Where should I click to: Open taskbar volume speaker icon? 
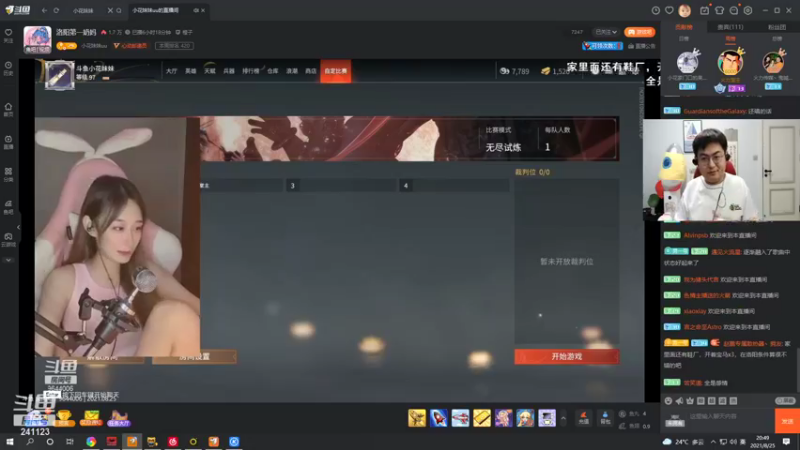pyautogui.click(x=733, y=442)
